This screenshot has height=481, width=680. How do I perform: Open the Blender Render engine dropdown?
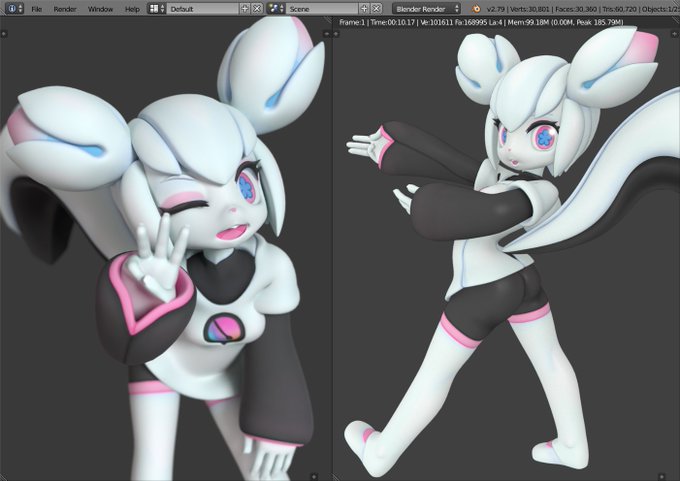pos(426,8)
